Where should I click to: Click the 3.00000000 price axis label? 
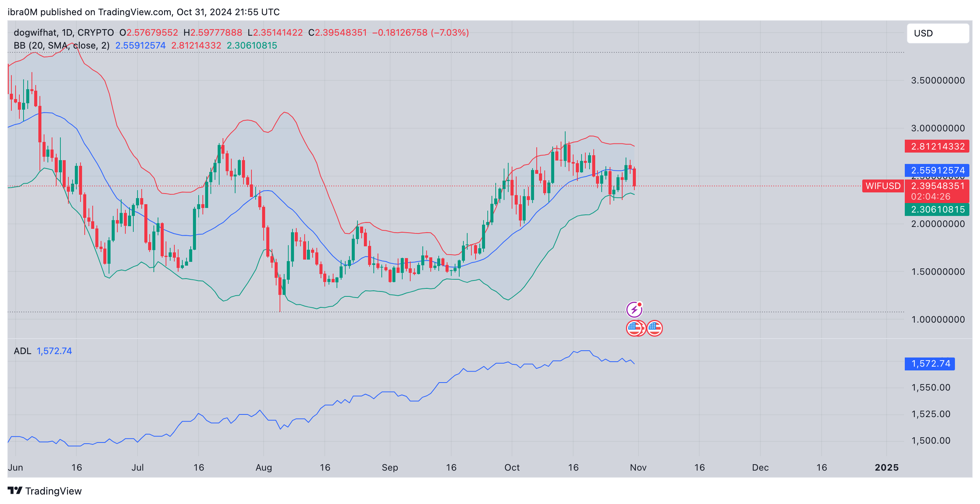pyautogui.click(x=938, y=128)
